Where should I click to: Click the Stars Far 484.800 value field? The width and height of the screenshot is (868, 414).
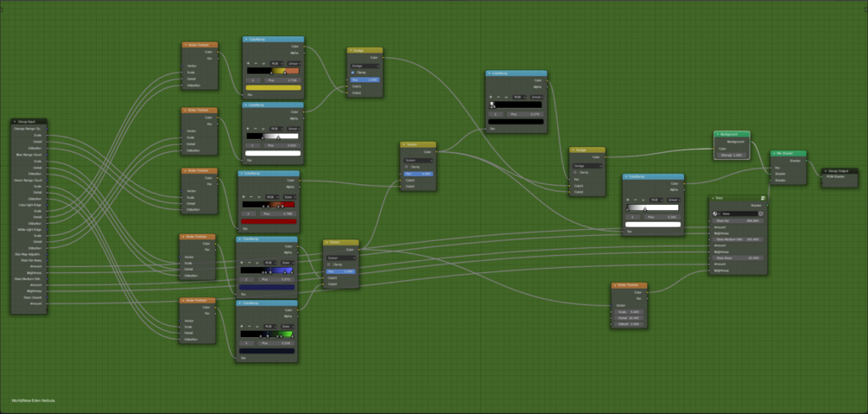(738, 220)
